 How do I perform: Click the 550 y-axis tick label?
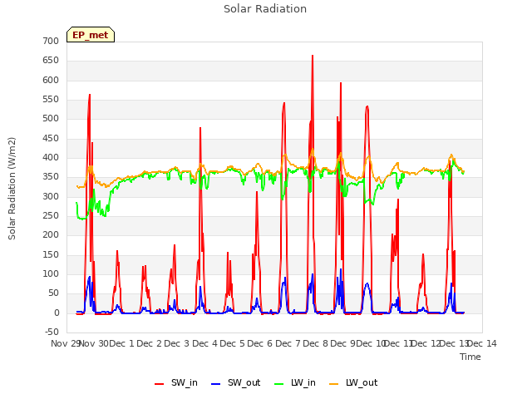[51, 100]
